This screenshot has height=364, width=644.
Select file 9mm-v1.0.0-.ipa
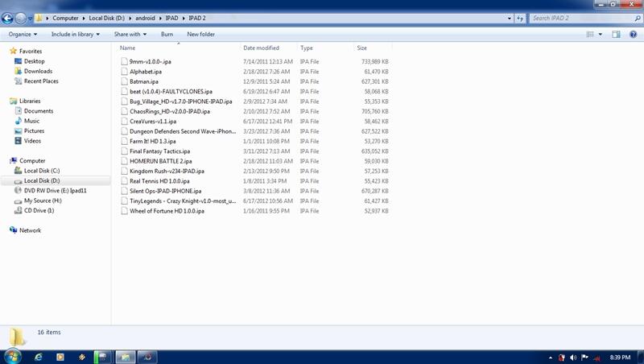(x=151, y=61)
